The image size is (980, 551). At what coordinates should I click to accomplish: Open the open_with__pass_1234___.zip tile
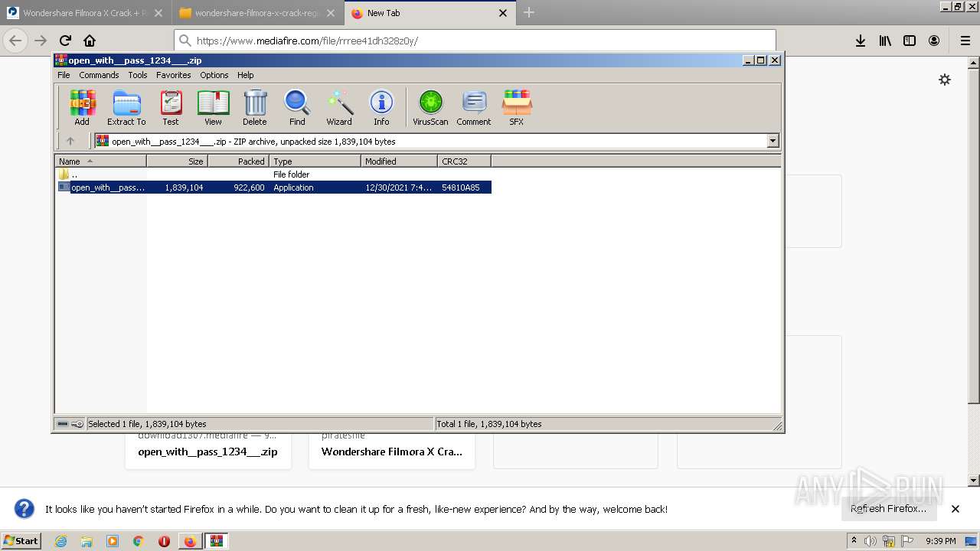[207, 452]
